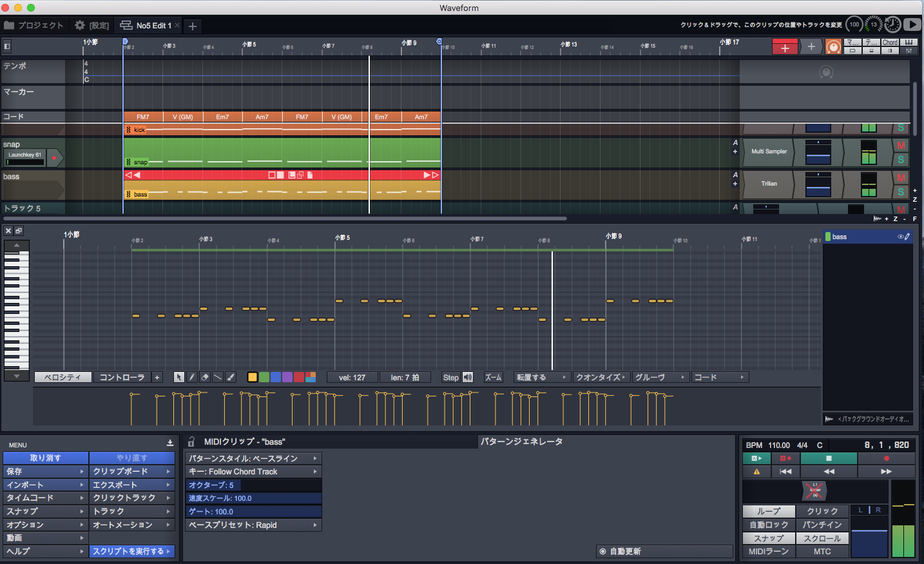Toggle bass clip visibility eye icon
The image size is (924, 564).
pos(900,237)
